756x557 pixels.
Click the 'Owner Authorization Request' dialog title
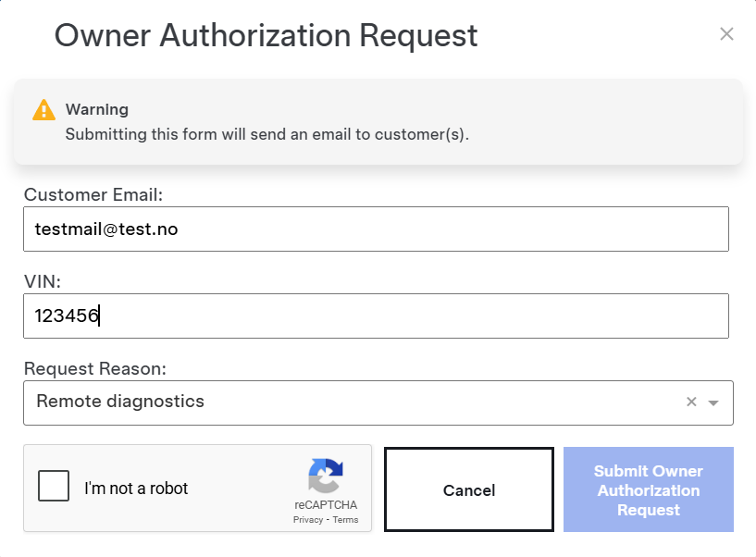click(x=266, y=35)
